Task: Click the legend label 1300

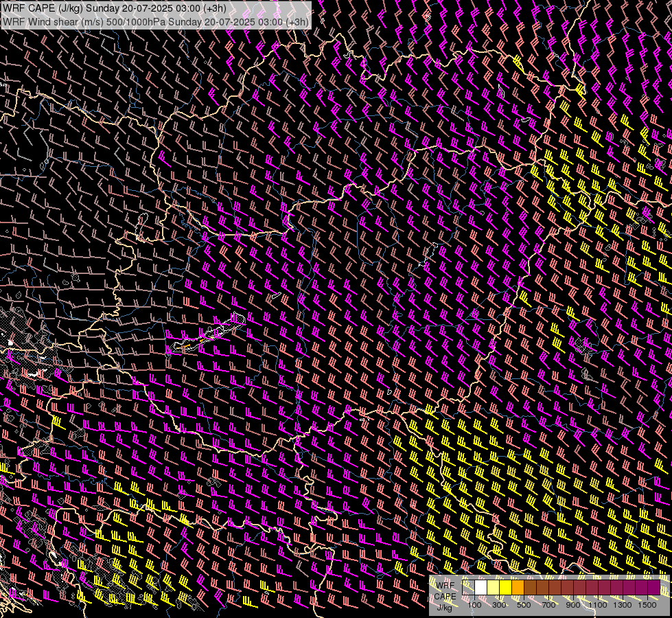Action: (623, 605)
